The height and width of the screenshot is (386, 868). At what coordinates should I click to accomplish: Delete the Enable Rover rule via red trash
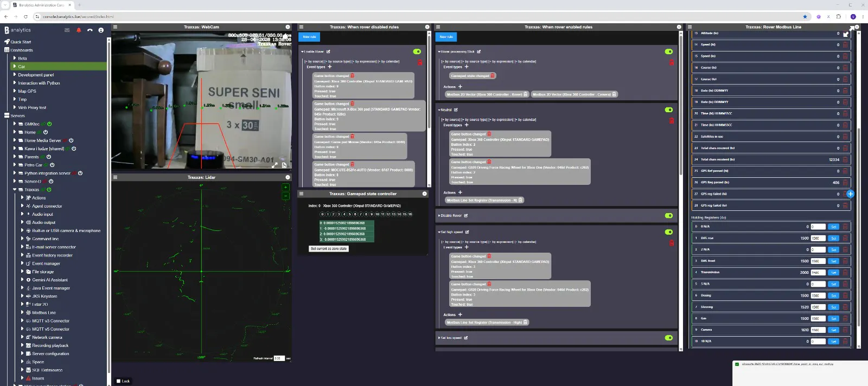[419, 62]
